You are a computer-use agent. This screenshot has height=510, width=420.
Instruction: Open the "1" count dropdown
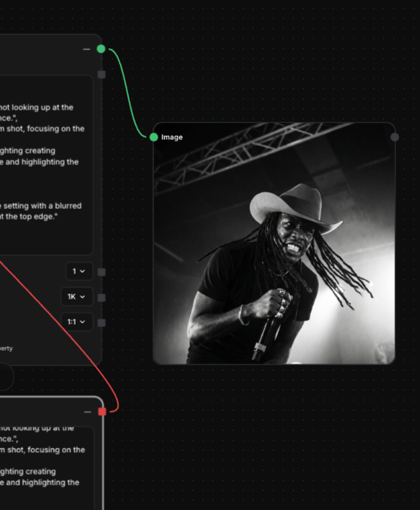(79, 271)
